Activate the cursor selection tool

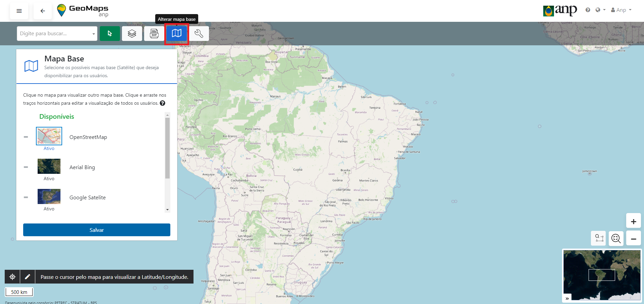(x=110, y=34)
